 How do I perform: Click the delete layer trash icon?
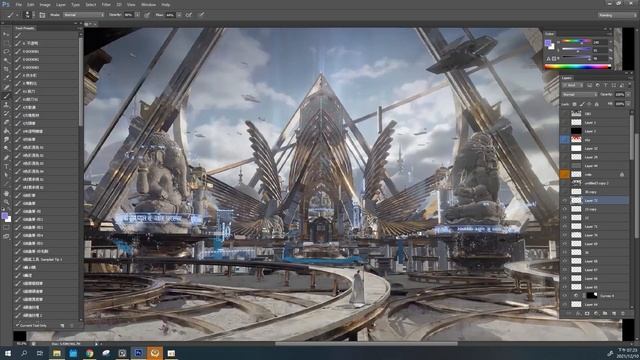click(x=623, y=313)
